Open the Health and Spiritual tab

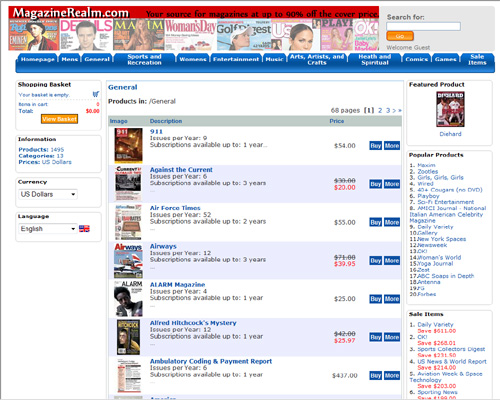[x=375, y=59]
